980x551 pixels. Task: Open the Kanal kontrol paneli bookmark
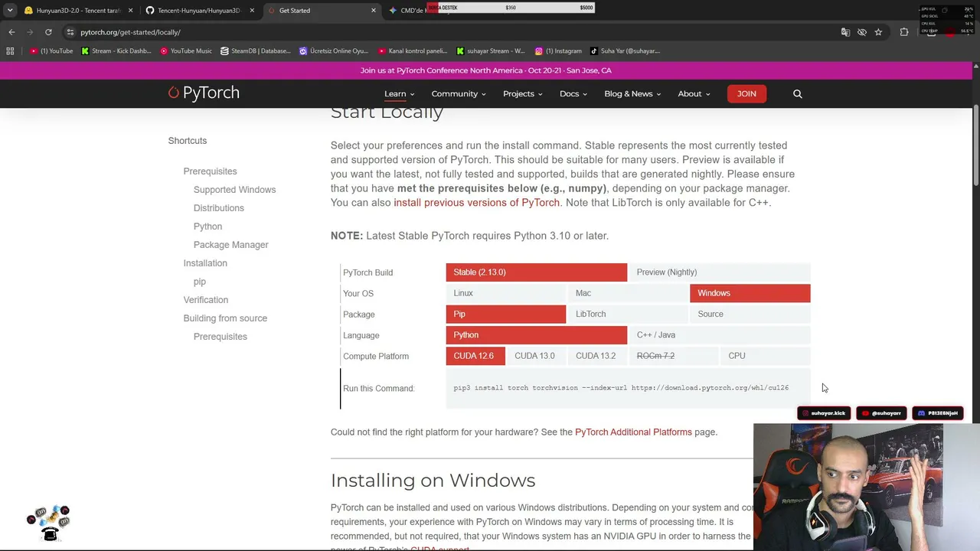413,51
